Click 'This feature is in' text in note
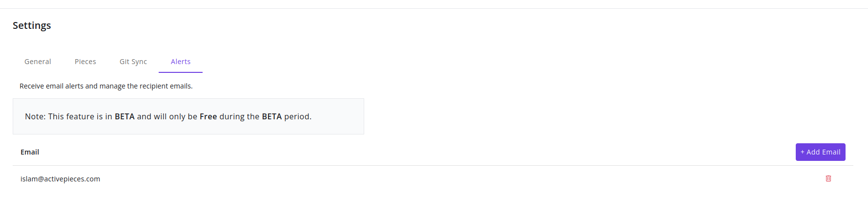The width and height of the screenshot is (868, 200). [x=80, y=116]
